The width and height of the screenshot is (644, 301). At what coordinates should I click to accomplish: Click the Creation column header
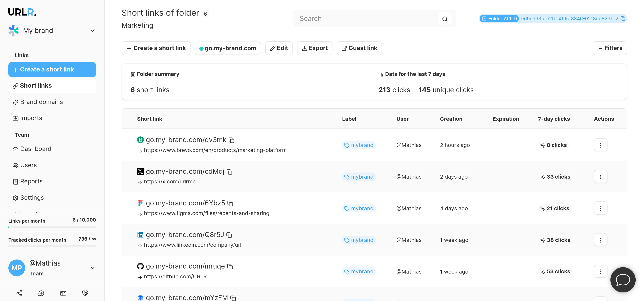click(x=451, y=119)
